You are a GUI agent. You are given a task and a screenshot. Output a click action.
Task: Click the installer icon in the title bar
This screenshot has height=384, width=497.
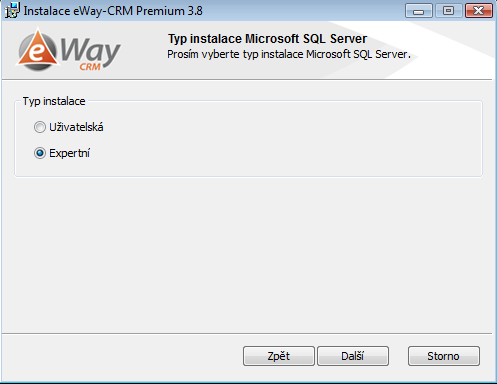click(12, 10)
